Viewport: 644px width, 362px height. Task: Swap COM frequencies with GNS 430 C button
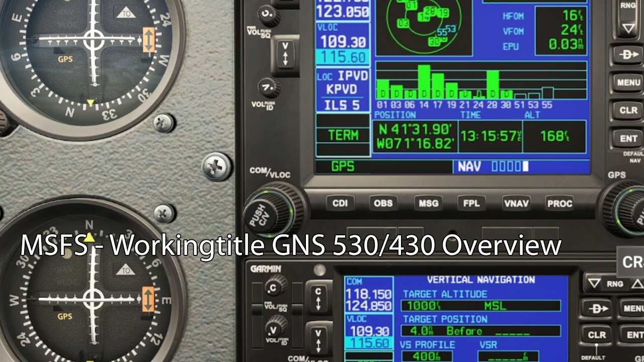coord(318,298)
